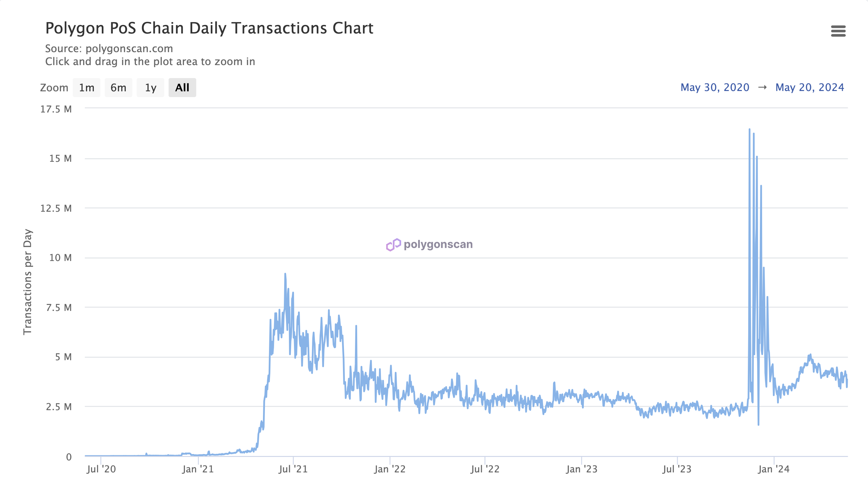This screenshot has width=868, height=498.
Task: Click the Transactions per Day axis title
Action: pos(28,282)
